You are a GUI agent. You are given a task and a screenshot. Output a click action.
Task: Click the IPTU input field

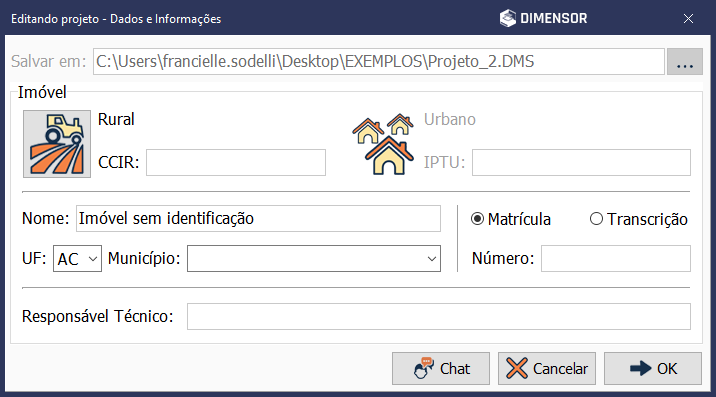coord(581,162)
